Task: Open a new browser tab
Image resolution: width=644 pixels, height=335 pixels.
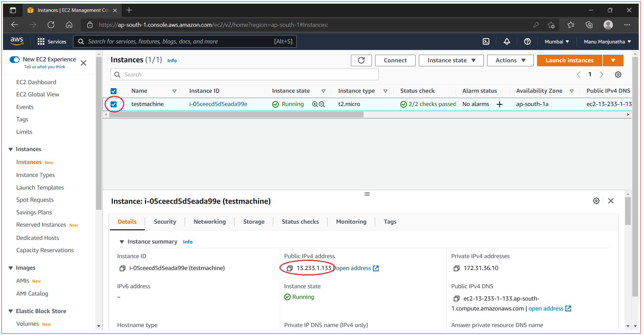Action: (x=129, y=10)
